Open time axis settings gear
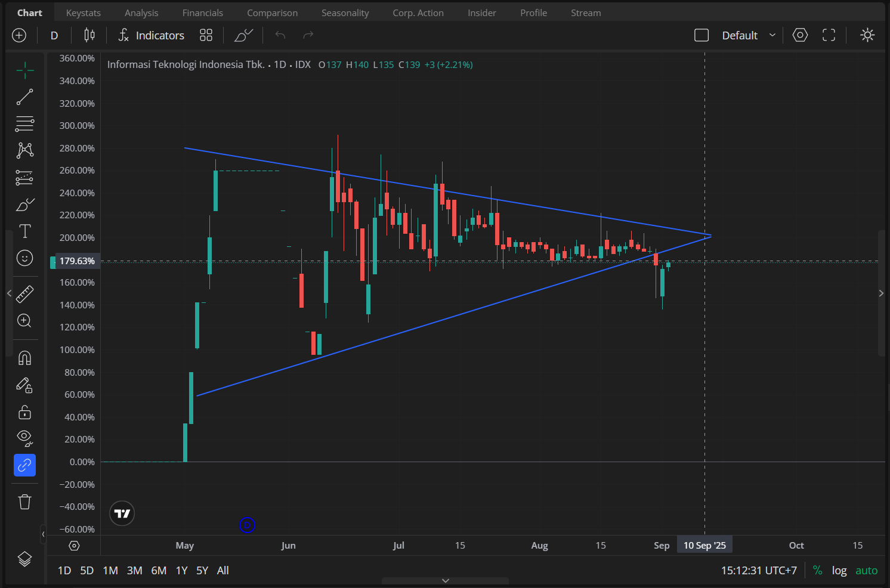The image size is (890, 588). (74, 546)
